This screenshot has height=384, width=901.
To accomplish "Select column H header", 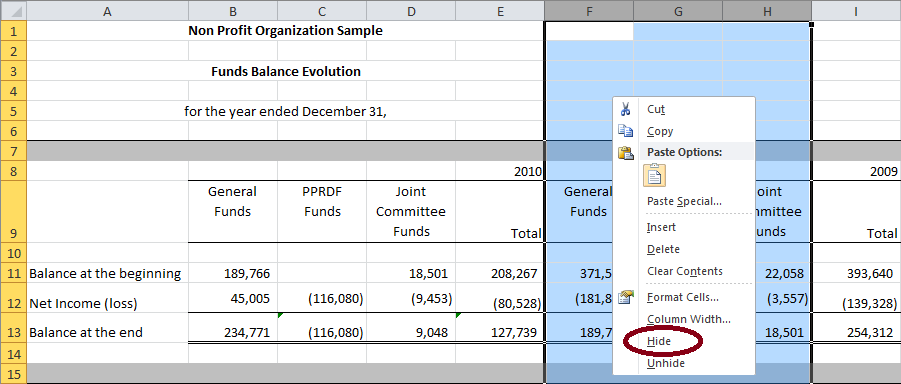I will pyautogui.click(x=767, y=10).
